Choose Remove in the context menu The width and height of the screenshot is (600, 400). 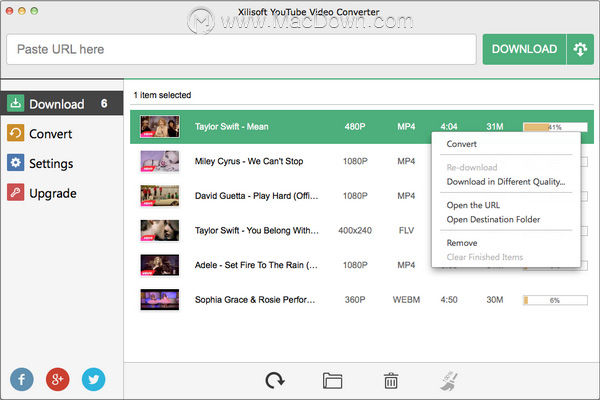pyautogui.click(x=462, y=243)
